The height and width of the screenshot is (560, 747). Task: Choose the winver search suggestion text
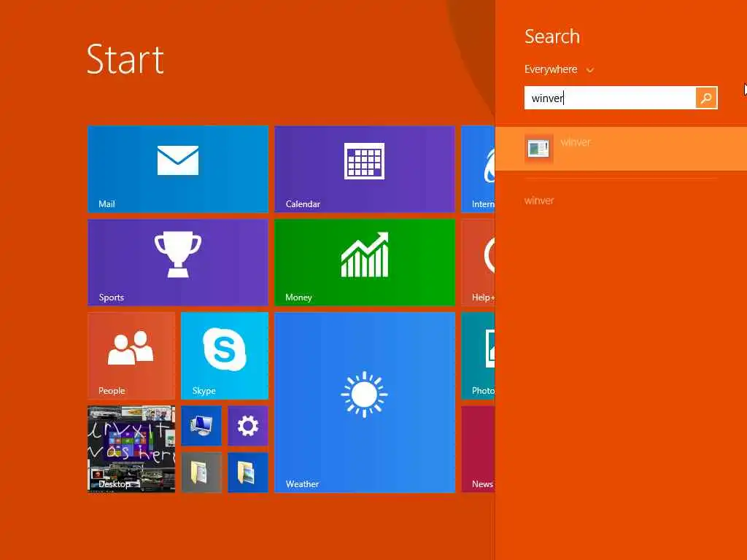point(539,201)
